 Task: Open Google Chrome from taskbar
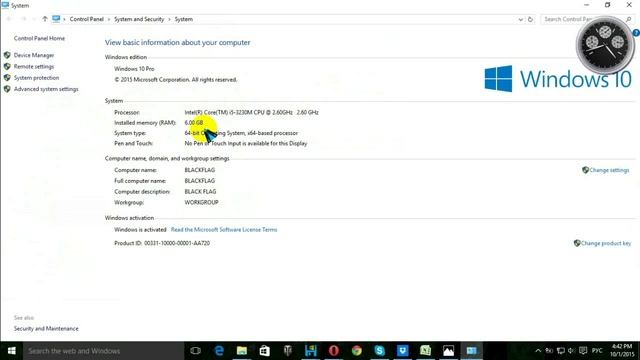click(357, 351)
